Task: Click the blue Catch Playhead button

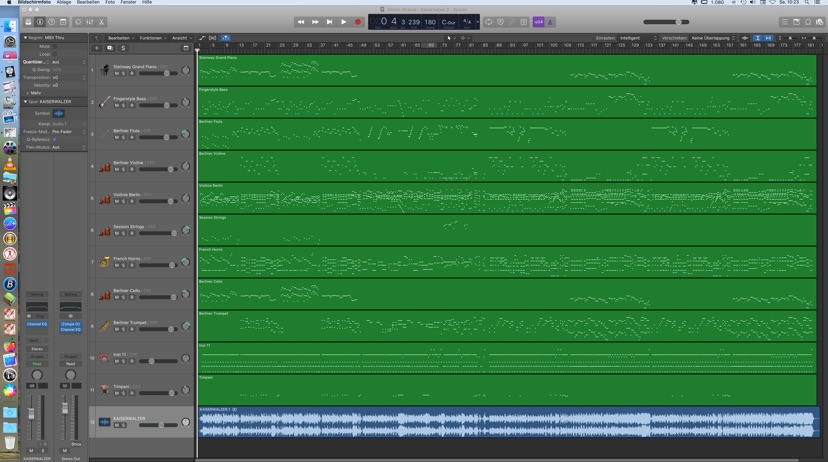Action: [x=225, y=38]
